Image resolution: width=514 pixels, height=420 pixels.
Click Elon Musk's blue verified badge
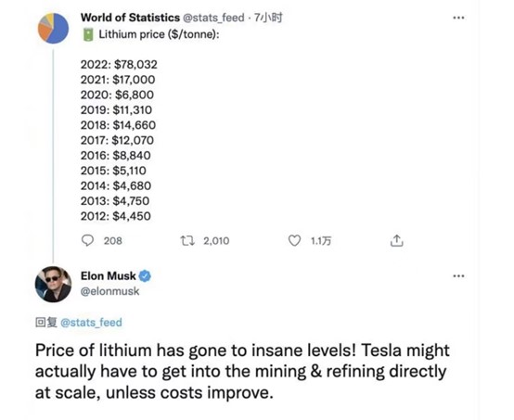click(145, 276)
